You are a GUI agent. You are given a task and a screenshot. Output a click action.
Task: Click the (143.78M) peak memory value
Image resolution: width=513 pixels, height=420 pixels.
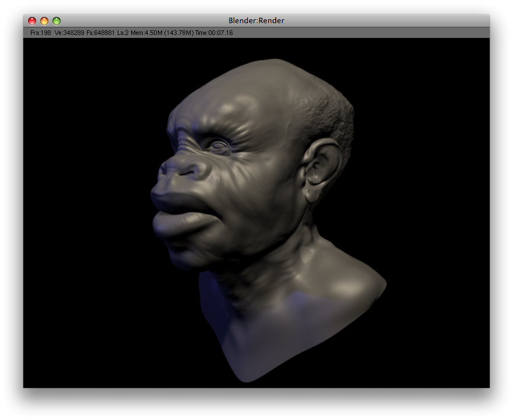point(178,33)
